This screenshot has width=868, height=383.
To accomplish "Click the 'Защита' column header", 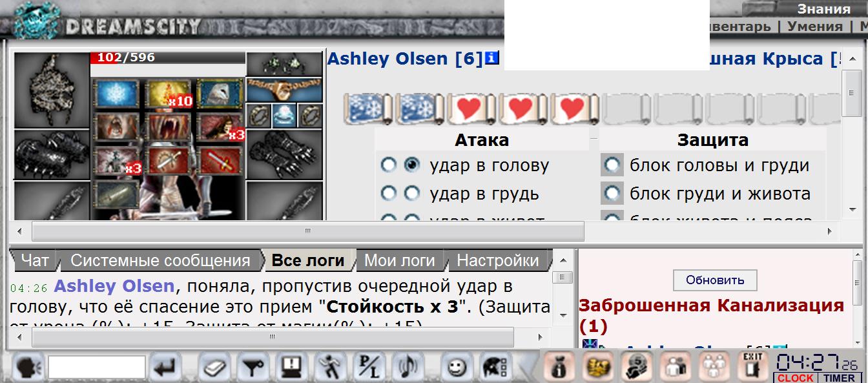I will point(712,140).
